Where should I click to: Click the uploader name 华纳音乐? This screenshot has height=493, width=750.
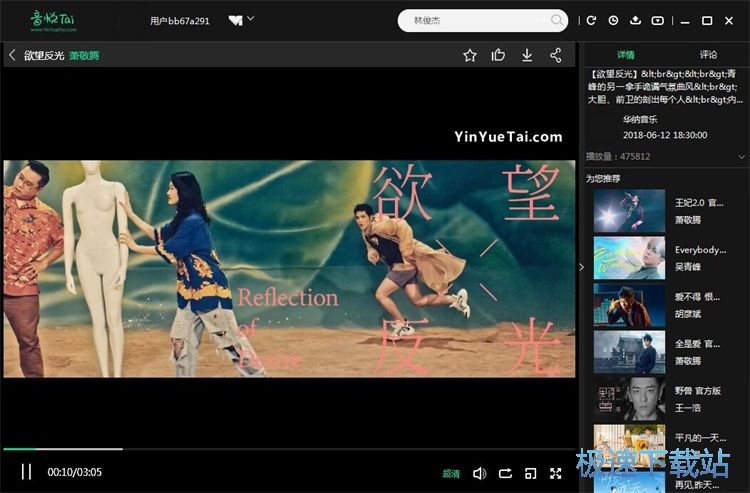[640, 119]
